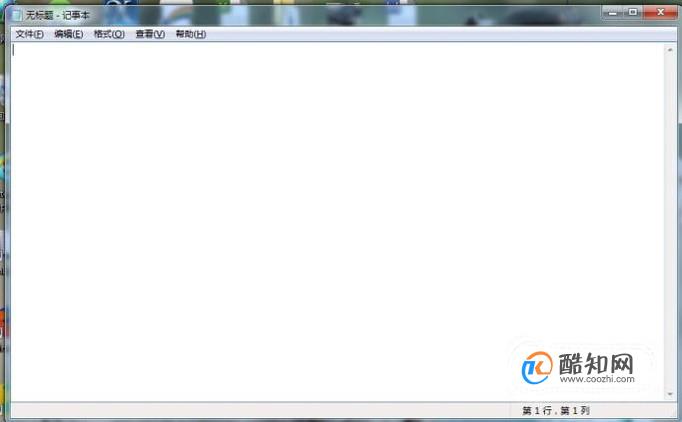Open the 文件(F) menu
This screenshot has width=682, height=422.
coord(30,34)
